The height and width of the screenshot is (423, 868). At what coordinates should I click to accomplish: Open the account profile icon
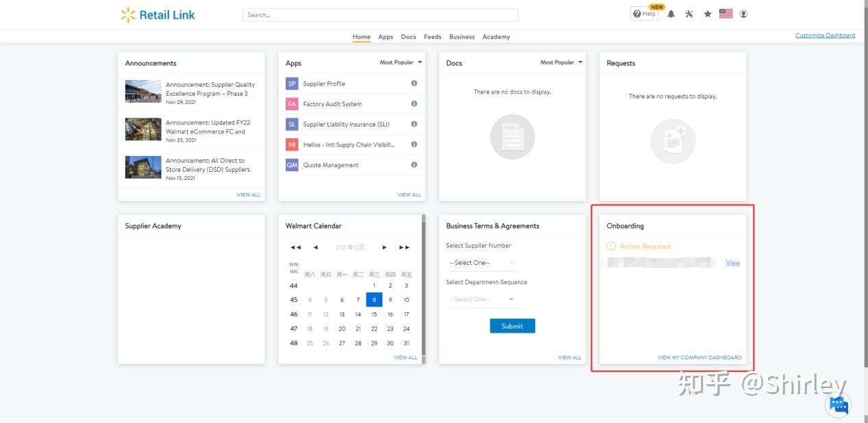coord(744,13)
